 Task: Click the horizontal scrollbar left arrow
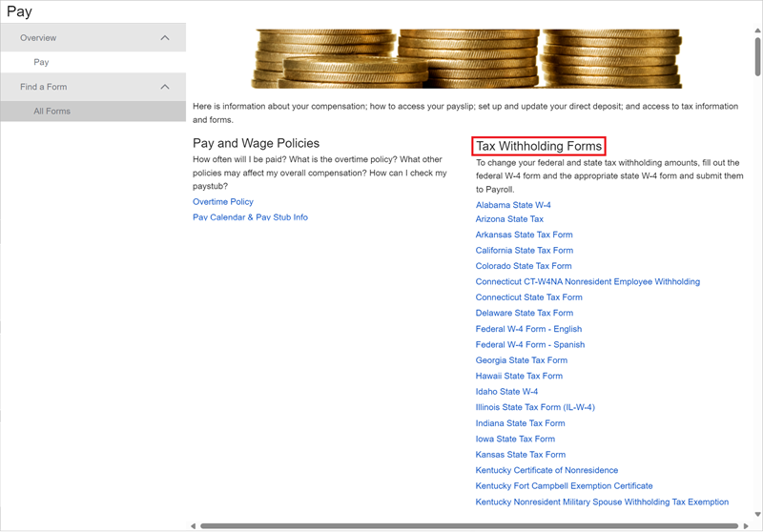pos(194,525)
